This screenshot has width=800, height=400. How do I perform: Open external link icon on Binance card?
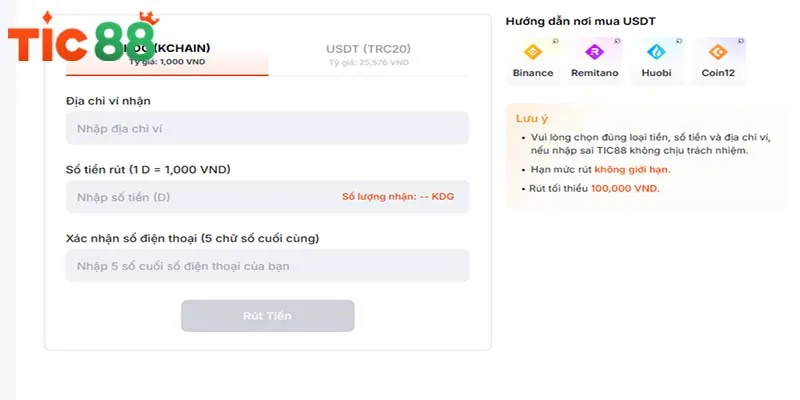coord(553,40)
